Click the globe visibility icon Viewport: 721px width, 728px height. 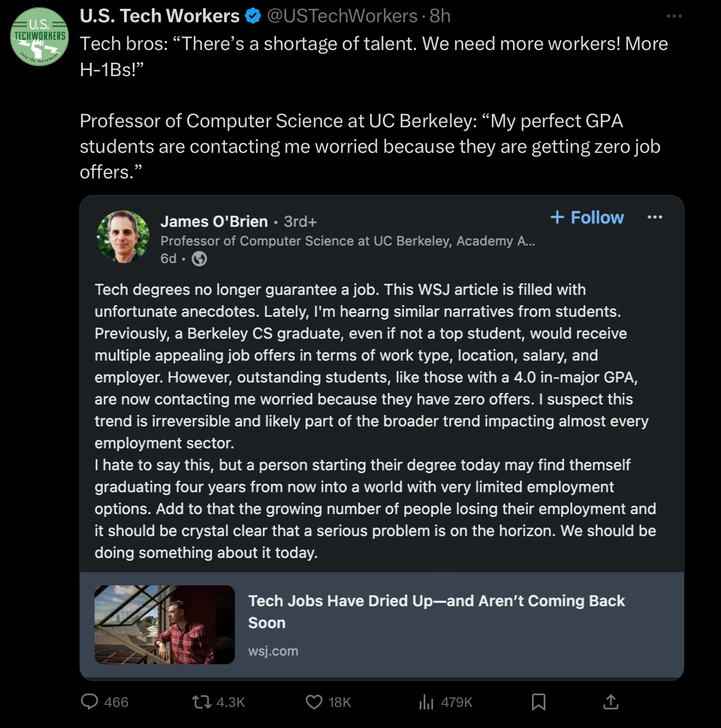coord(199,259)
